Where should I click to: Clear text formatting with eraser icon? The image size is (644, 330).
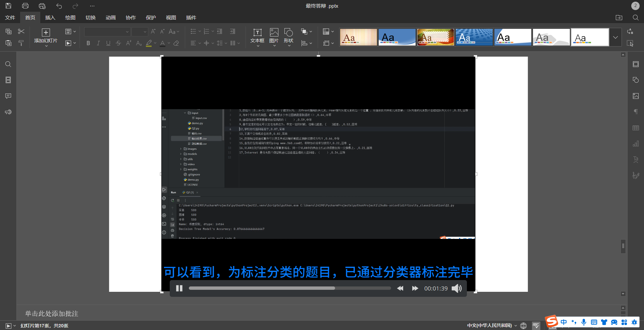tap(176, 43)
